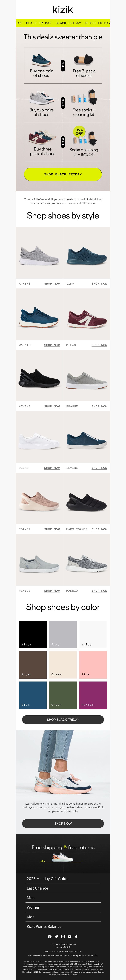Click the dark Shop Black Friday button

[63, 719]
